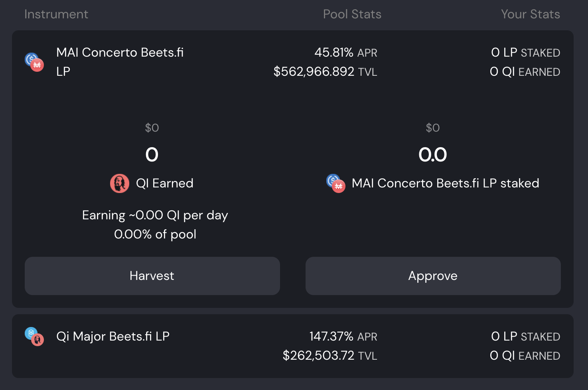Viewport: 588px width, 390px height.
Task: Click the Pool Stats column header
Action: [x=352, y=14]
